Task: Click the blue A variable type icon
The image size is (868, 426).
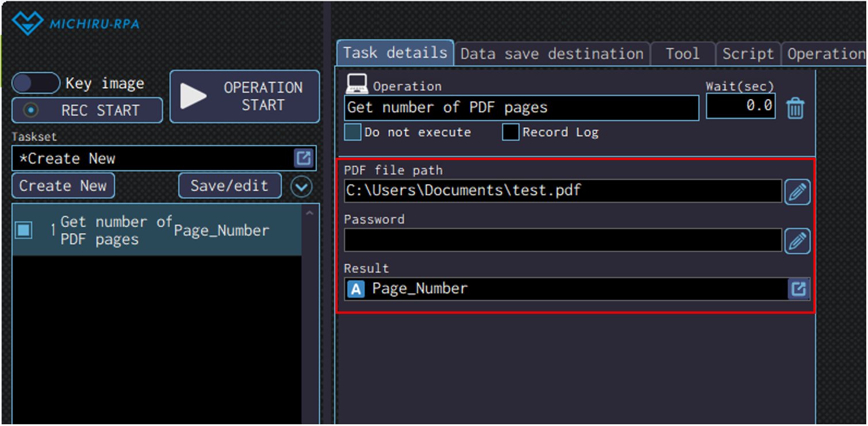Action: 356,289
